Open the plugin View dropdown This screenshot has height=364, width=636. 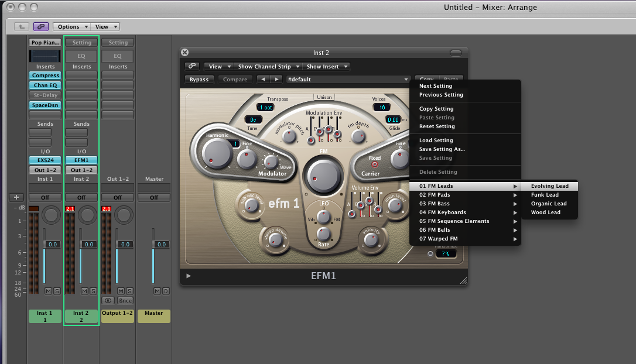point(218,67)
